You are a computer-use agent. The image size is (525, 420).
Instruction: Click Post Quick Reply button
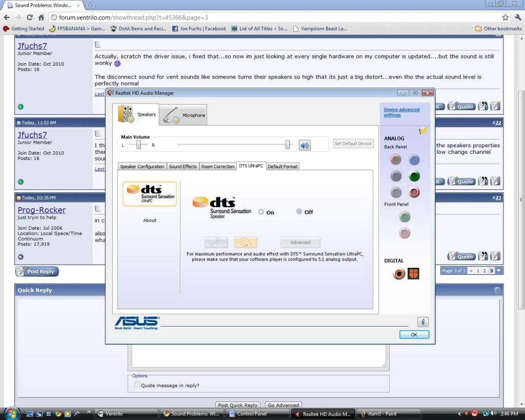[238, 405]
